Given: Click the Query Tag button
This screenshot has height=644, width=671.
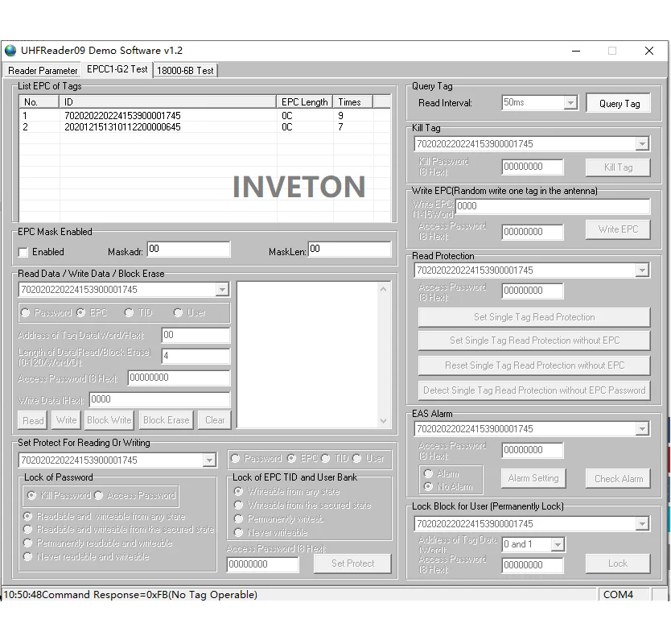Looking at the screenshot, I should point(619,103).
